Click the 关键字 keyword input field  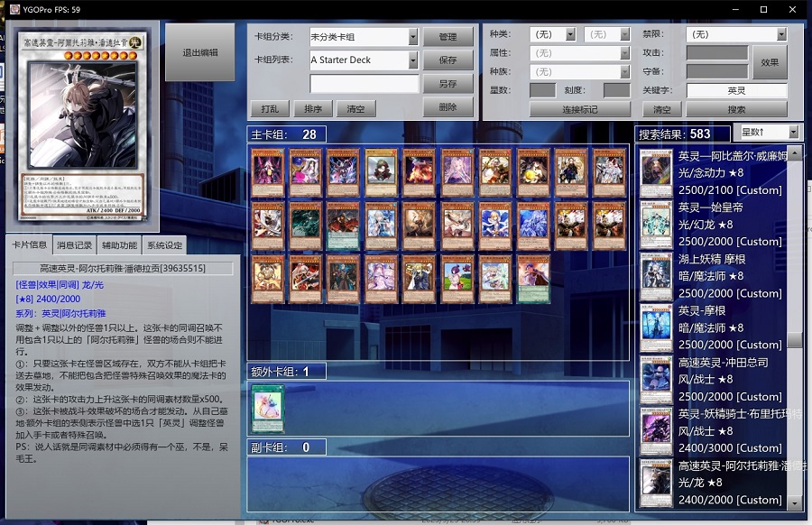pyautogui.click(x=736, y=90)
